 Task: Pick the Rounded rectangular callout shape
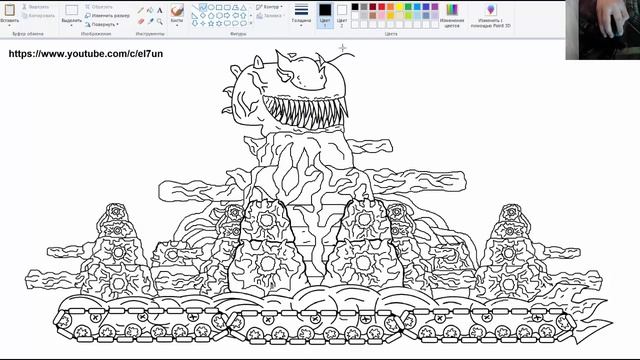point(227,23)
